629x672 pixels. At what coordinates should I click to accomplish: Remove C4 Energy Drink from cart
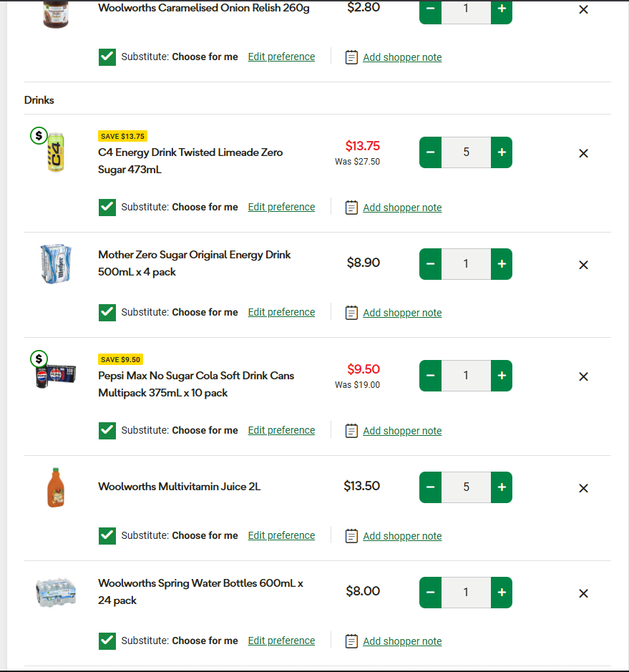(583, 153)
